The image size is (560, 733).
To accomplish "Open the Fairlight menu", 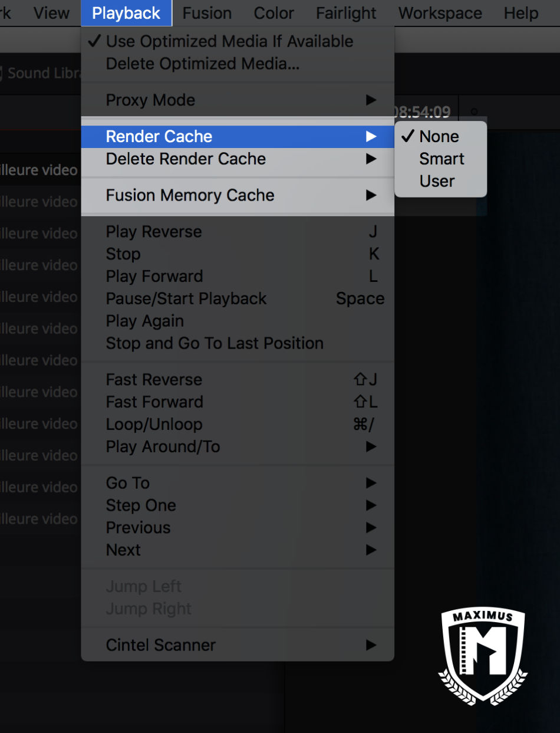I will coord(346,13).
